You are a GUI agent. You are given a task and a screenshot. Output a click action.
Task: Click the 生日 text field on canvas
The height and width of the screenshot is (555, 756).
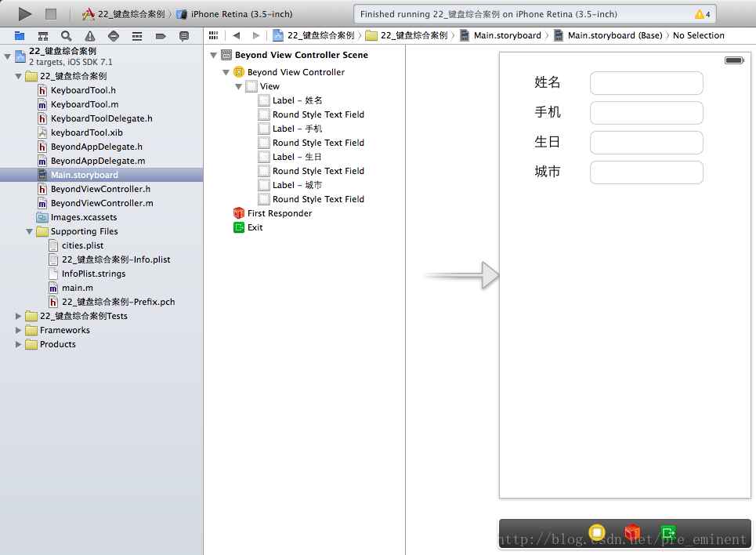pyautogui.click(x=646, y=143)
